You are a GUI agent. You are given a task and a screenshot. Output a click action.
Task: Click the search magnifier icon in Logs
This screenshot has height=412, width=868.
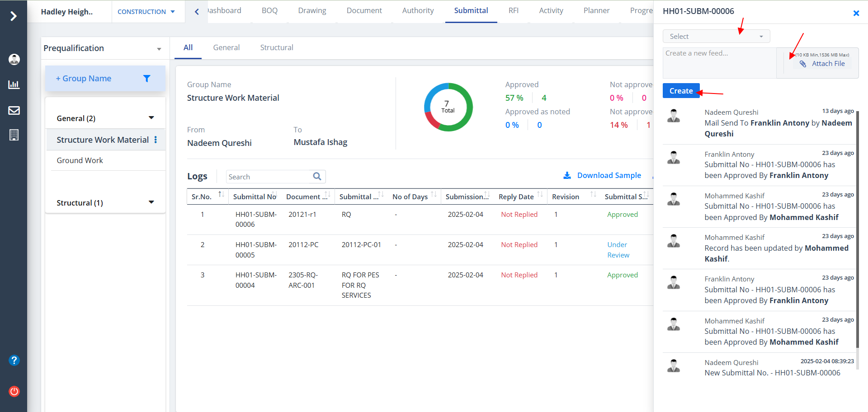tap(317, 177)
